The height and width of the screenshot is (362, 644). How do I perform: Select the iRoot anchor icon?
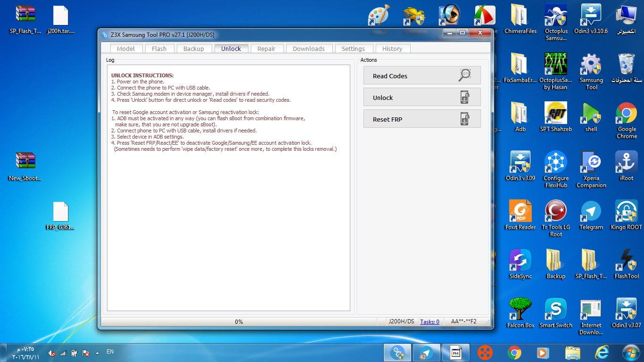click(x=627, y=166)
